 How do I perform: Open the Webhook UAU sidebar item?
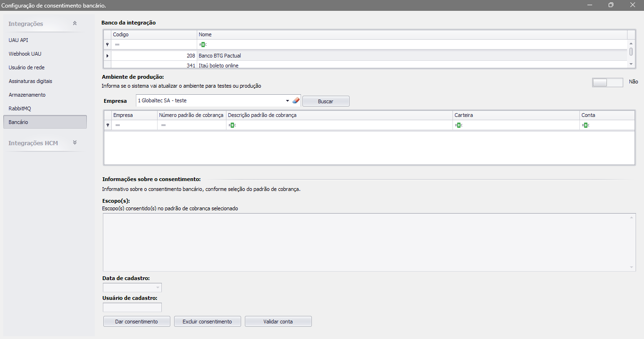25,54
